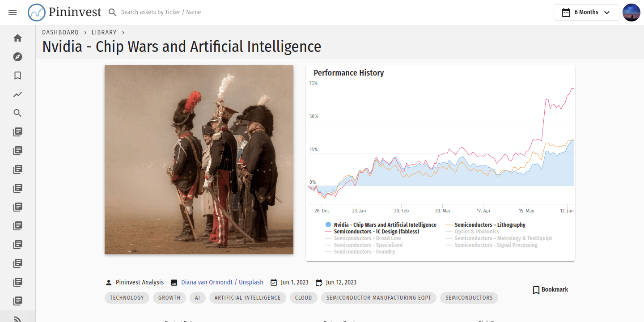Click the Jun 1, 2023 publish date
This screenshot has height=322, width=644.
tap(295, 283)
